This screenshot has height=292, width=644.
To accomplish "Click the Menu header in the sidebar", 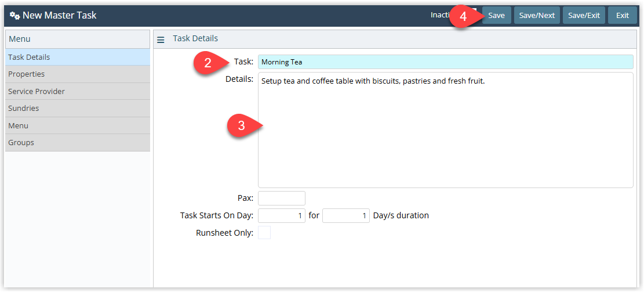I will tap(78, 39).
